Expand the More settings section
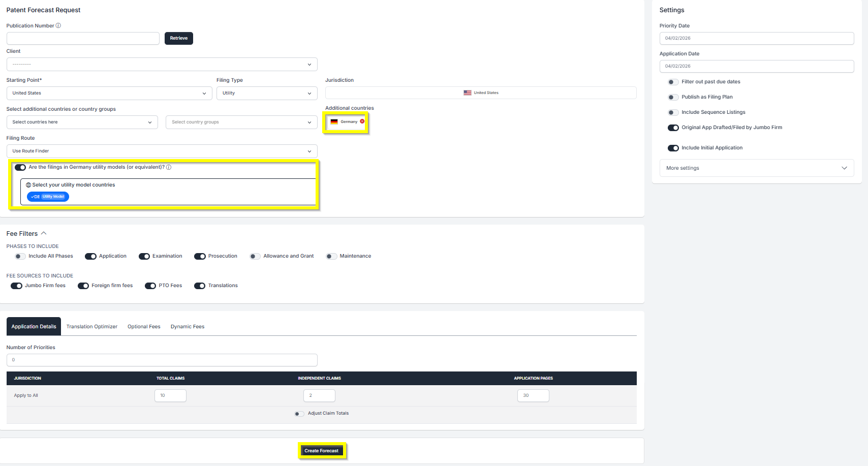This screenshot has width=868, height=466. (756, 168)
